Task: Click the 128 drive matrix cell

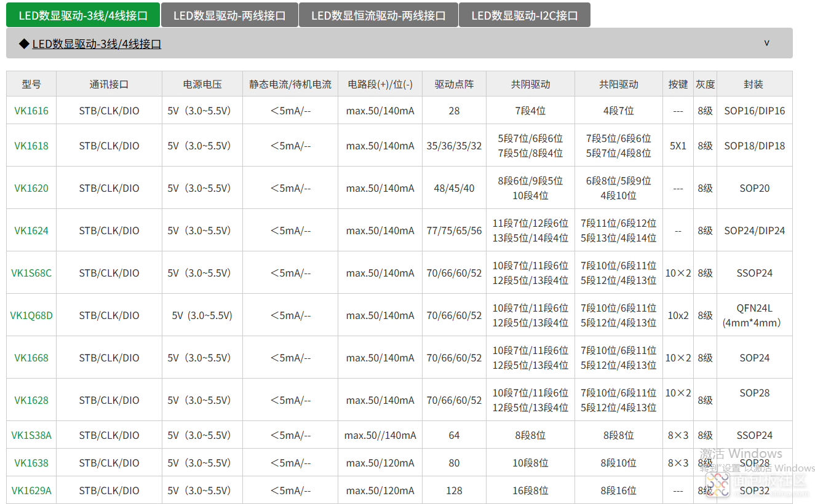Action: tap(455, 490)
